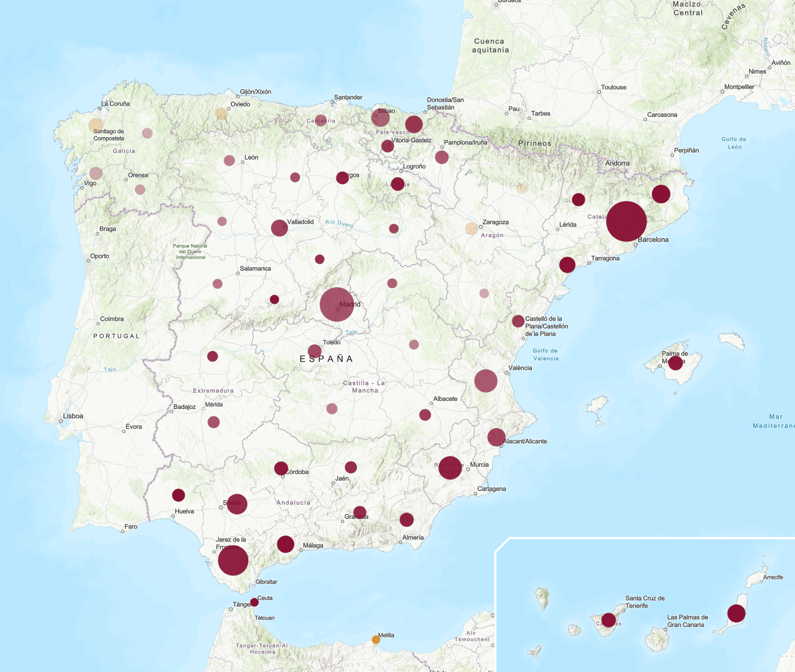Select the pale bubble above Santiago de Compostela
795x672 pixels.
96,125
